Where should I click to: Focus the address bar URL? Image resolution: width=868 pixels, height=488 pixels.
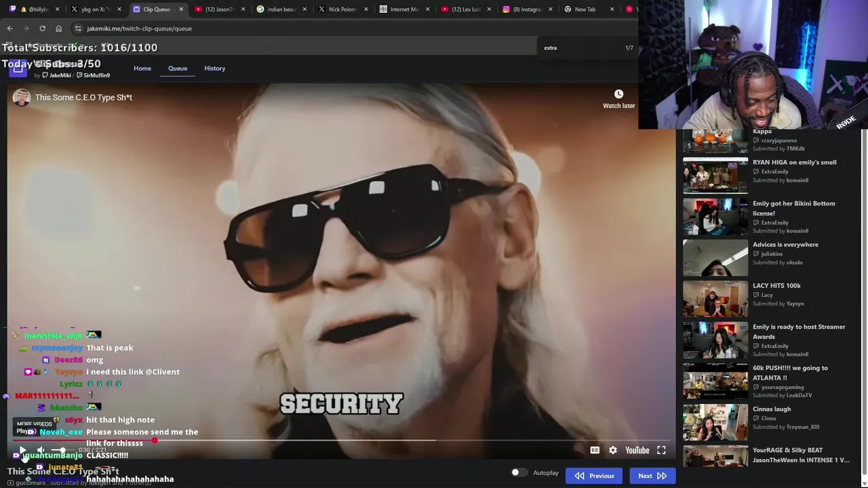pyautogui.click(x=139, y=28)
